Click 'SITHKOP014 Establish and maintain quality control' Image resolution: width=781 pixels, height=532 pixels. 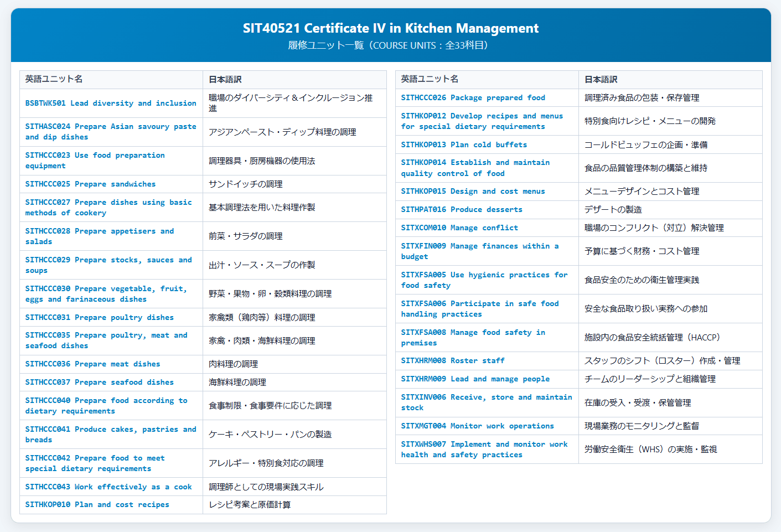(x=475, y=168)
